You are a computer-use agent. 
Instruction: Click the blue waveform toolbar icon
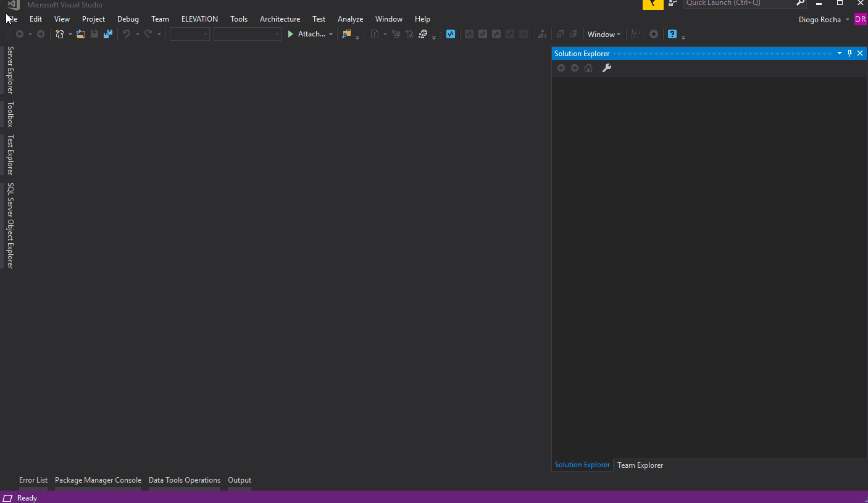(451, 35)
